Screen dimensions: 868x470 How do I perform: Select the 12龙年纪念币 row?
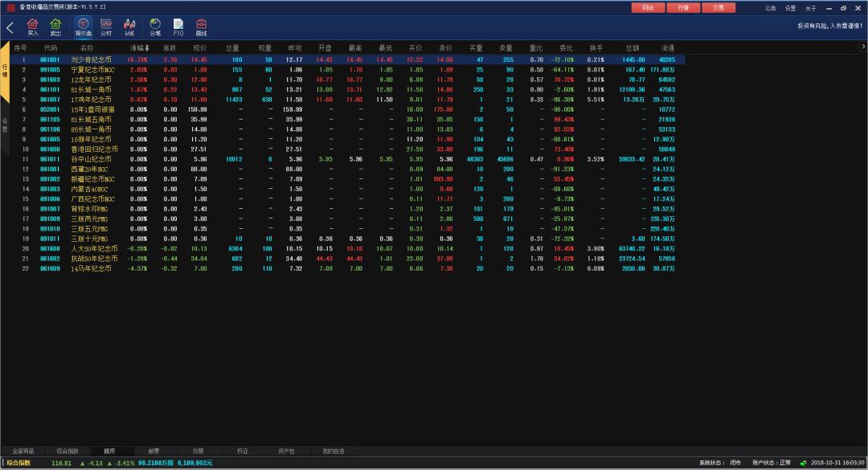tap(348, 80)
